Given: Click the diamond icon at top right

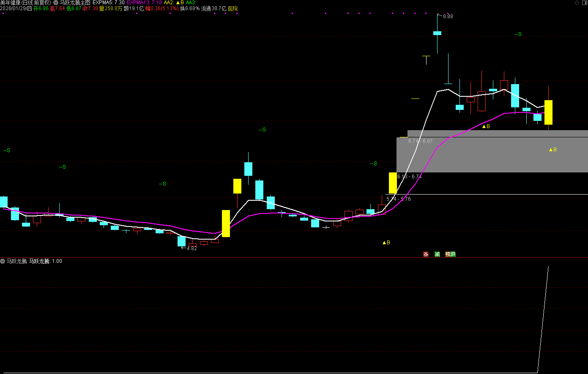Looking at the screenshot, I should point(577,3).
